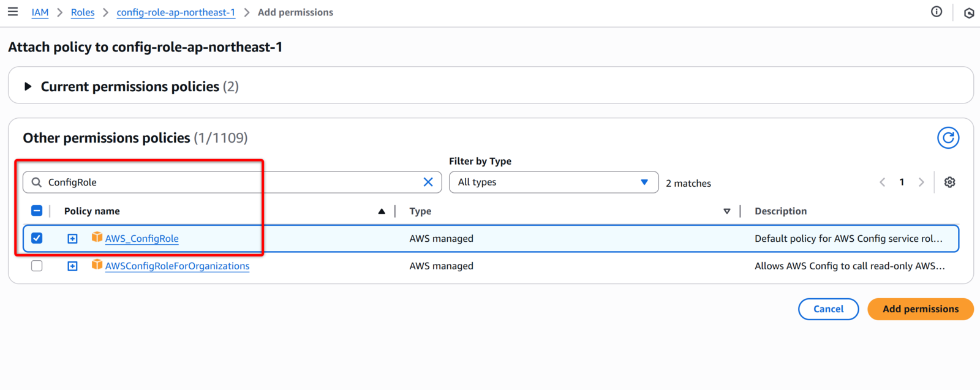Click 'Other permissions policies' heading
This screenshot has height=390, width=980.
107,138
